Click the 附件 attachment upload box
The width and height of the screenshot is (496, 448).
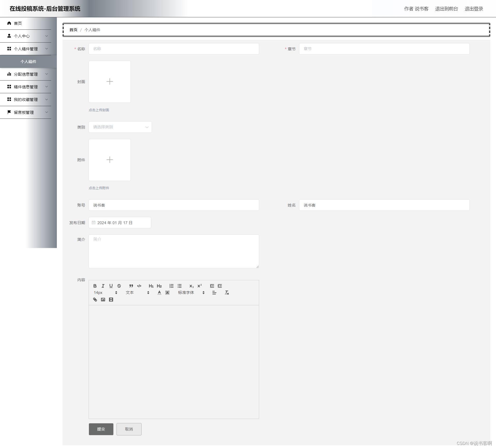pos(110,160)
